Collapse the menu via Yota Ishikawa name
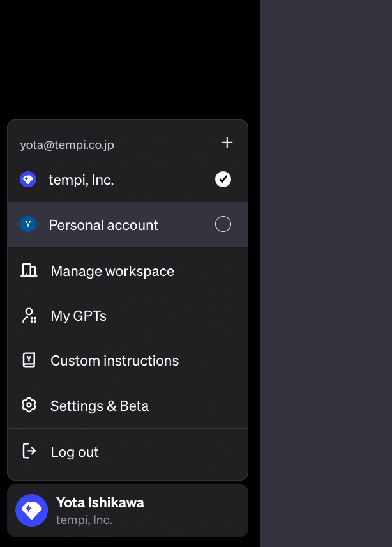 tap(100, 502)
